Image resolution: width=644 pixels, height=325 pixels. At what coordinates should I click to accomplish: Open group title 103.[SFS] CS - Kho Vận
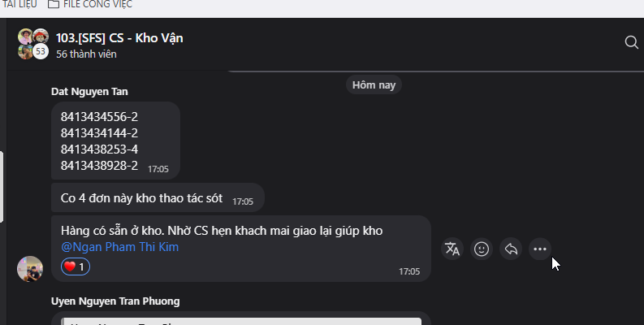pyautogui.click(x=119, y=38)
